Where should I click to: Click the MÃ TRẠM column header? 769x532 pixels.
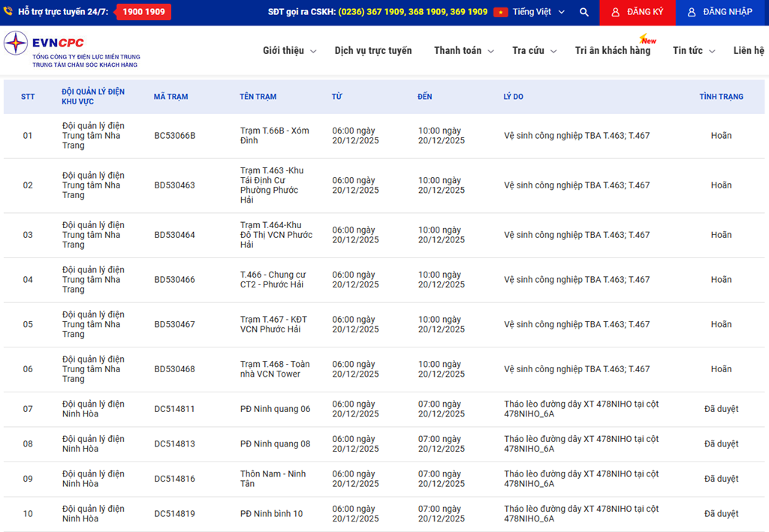click(x=170, y=97)
